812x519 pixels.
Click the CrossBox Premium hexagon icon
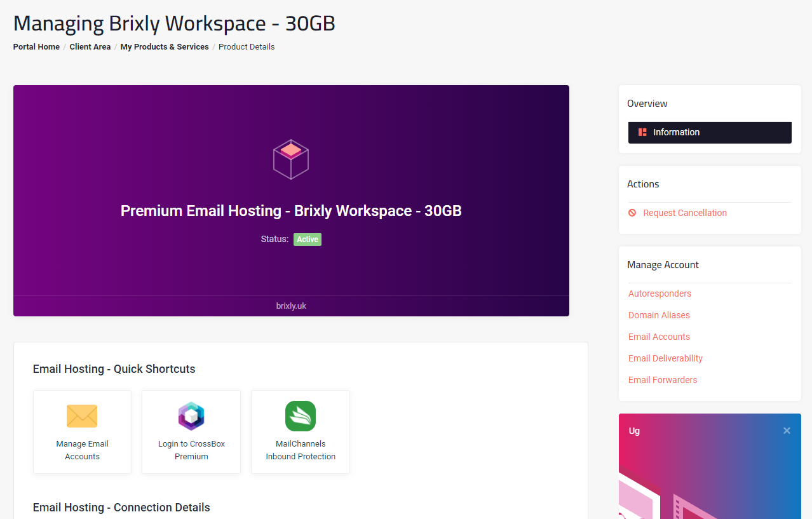pyautogui.click(x=191, y=416)
